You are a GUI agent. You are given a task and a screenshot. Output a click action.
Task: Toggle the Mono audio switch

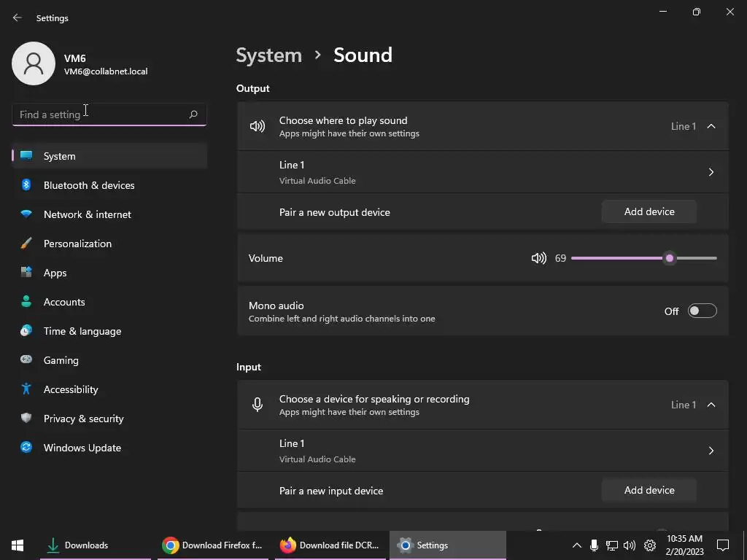(x=702, y=311)
